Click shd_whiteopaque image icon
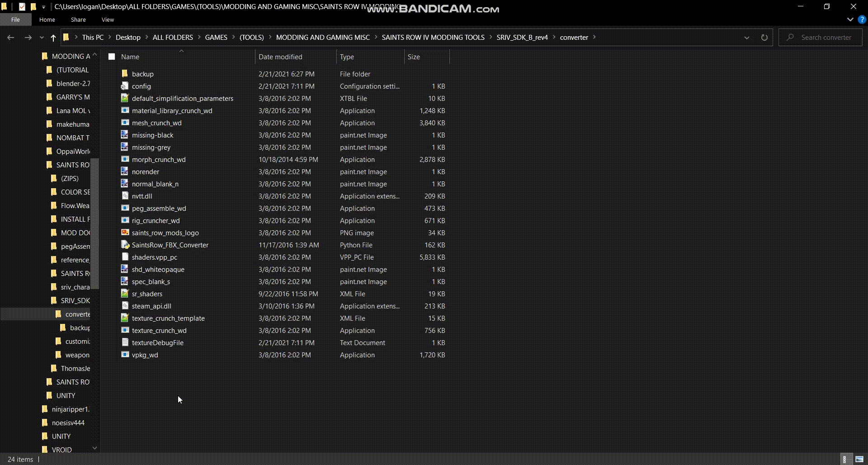Viewport: 868px width, 465px height. tap(125, 269)
